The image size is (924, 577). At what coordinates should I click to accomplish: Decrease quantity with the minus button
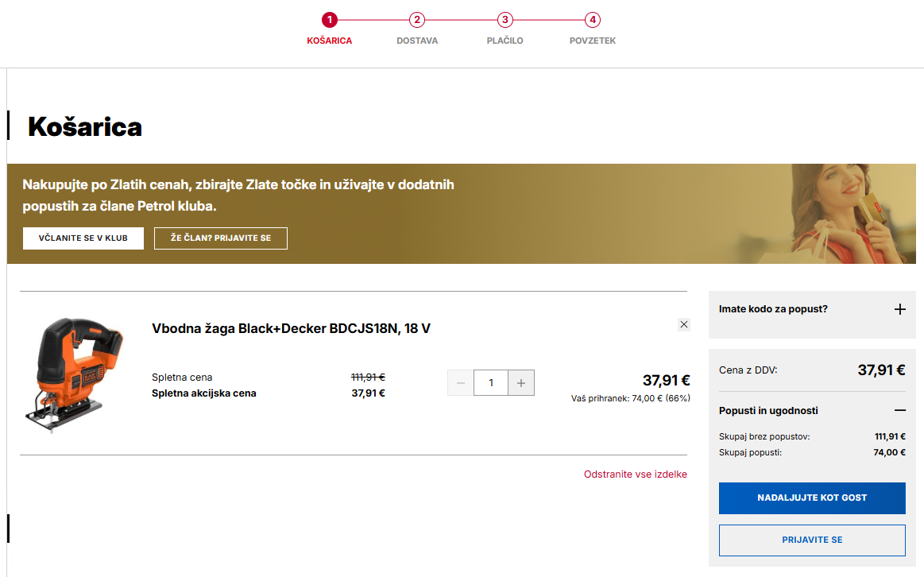(461, 383)
